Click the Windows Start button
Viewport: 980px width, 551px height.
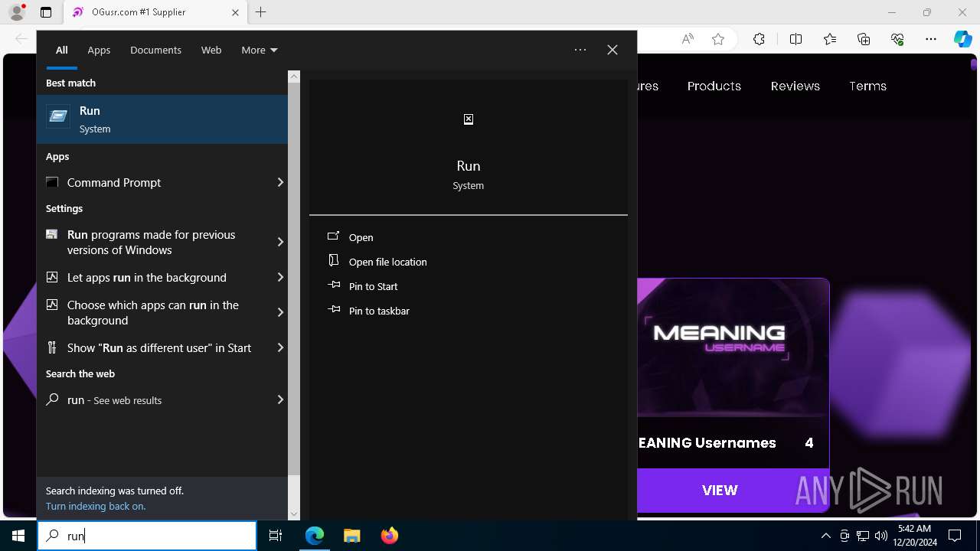pyautogui.click(x=18, y=536)
